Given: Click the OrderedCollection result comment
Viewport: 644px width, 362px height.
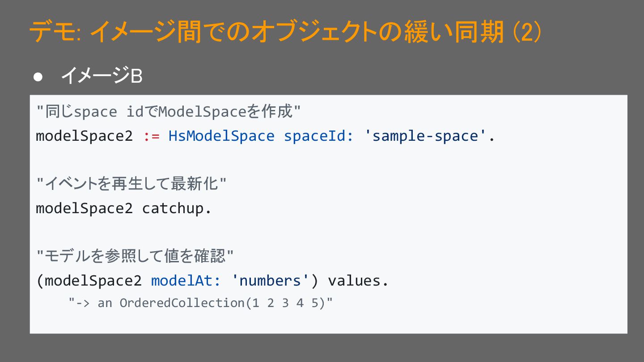Looking at the screenshot, I should point(201,303).
